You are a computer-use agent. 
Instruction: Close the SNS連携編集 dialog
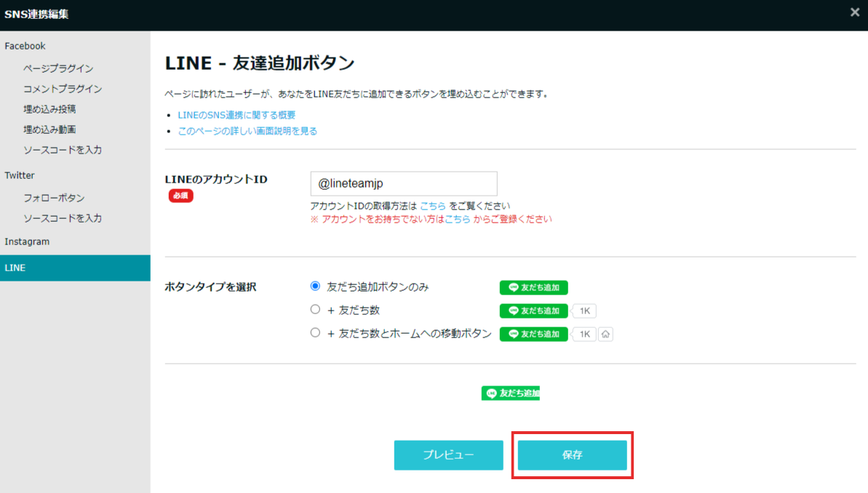pyautogui.click(x=855, y=12)
